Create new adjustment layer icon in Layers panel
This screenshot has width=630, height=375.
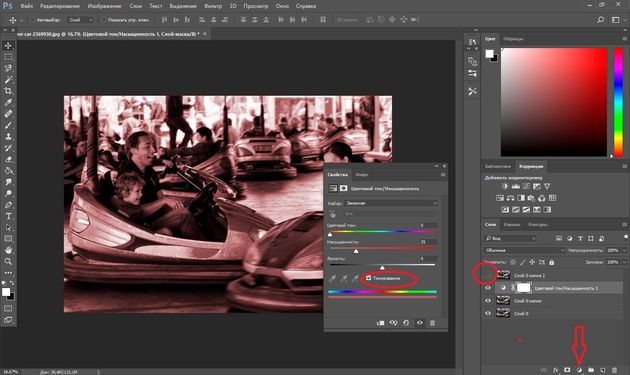click(x=579, y=370)
